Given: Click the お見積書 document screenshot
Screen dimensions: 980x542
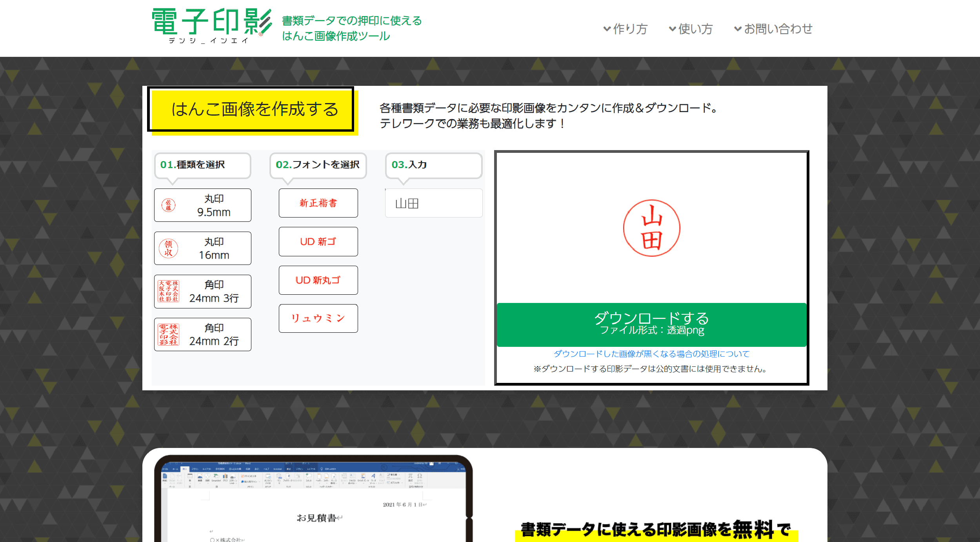Looking at the screenshot, I should [314, 498].
